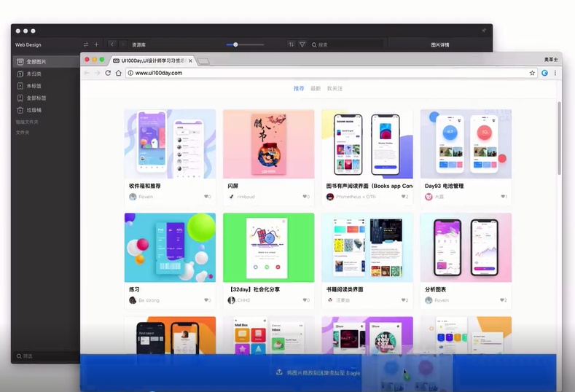The height and width of the screenshot is (392, 575).
Task: Switch to the 推荐 tab
Action: (299, 88)
